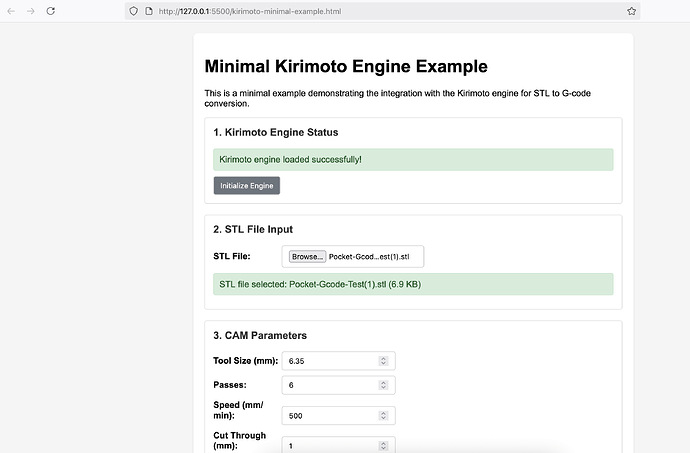Select the 'Kirimoto engine loaded successfully!' message

point(413,159)
